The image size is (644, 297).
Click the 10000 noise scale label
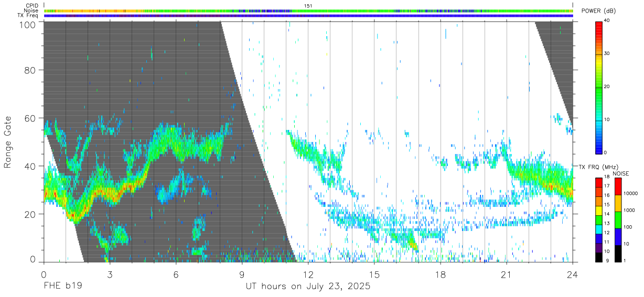[630, 193]
